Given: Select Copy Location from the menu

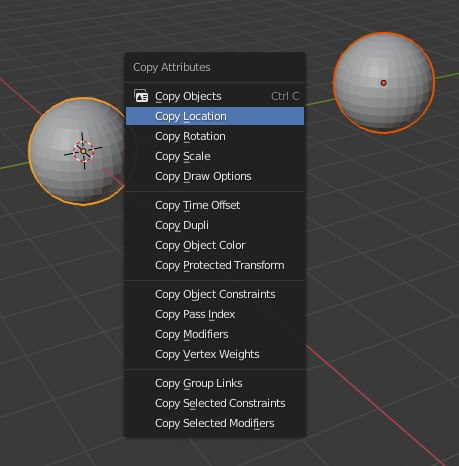Looking at the screenshot, I should pos(215,116).
